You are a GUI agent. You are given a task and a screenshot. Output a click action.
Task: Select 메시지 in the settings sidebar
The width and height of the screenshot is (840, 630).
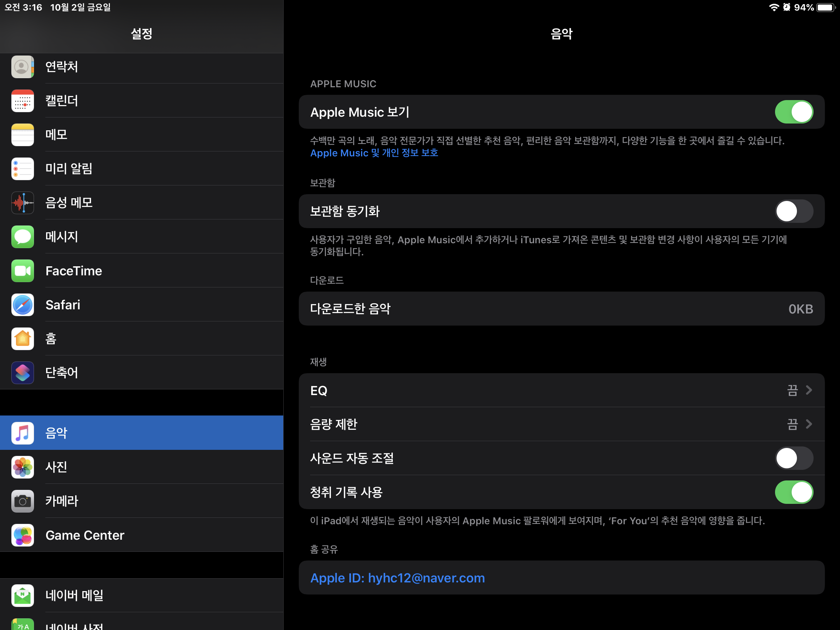pos(62,236)
